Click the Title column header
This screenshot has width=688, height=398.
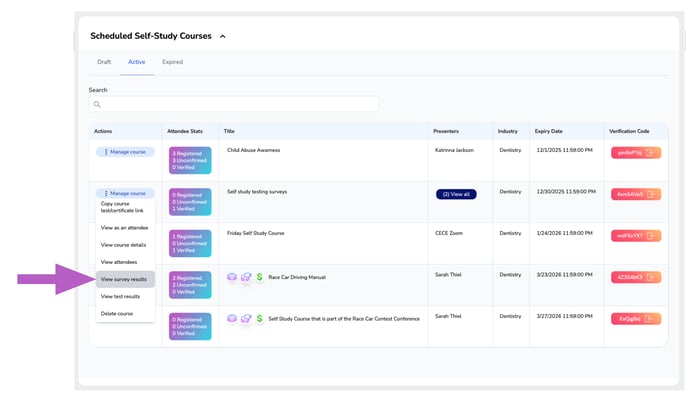pos(229,131)
